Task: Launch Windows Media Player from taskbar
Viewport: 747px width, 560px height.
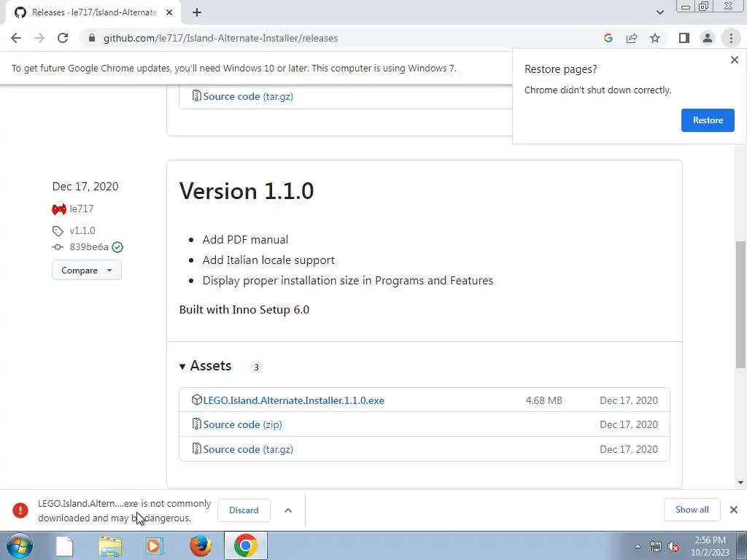Action: click(x=154, y=545)
